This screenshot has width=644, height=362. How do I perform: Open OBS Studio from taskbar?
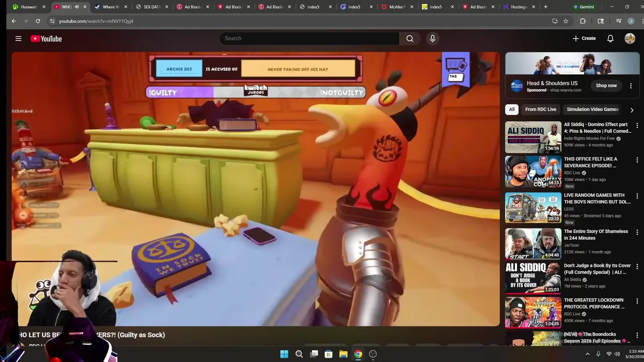pos(373,354)
